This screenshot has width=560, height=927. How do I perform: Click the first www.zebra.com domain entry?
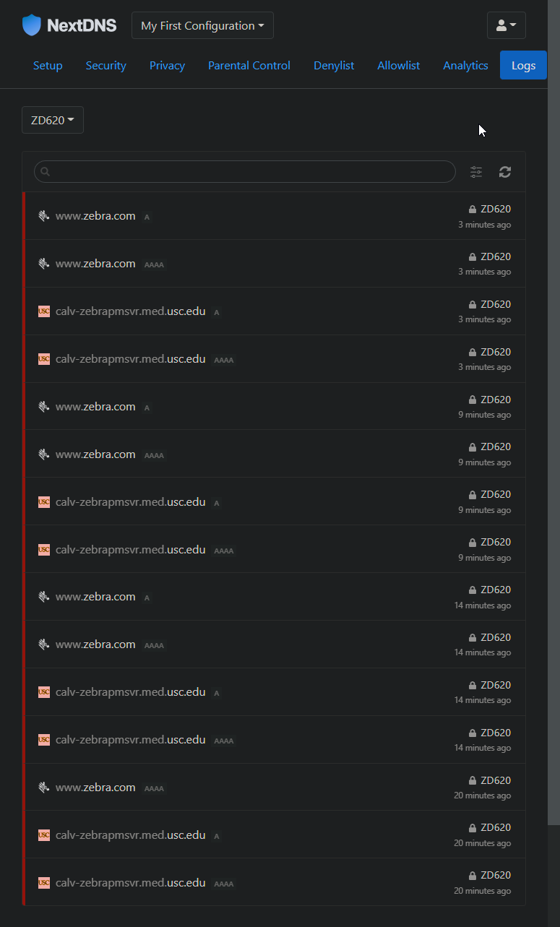tap(95, 216)
